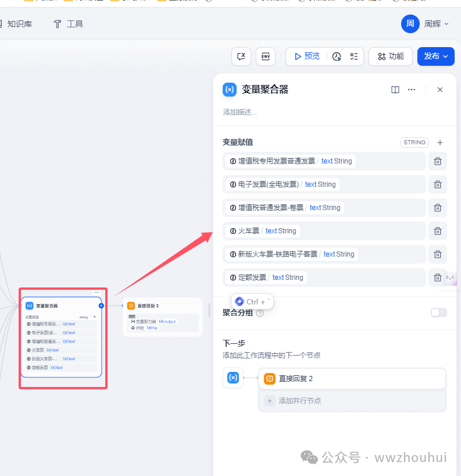The width and height of the screenshot is (461, 476).
Task: Enable the 聚合分组 toggle switch
Action: point(439,312)
